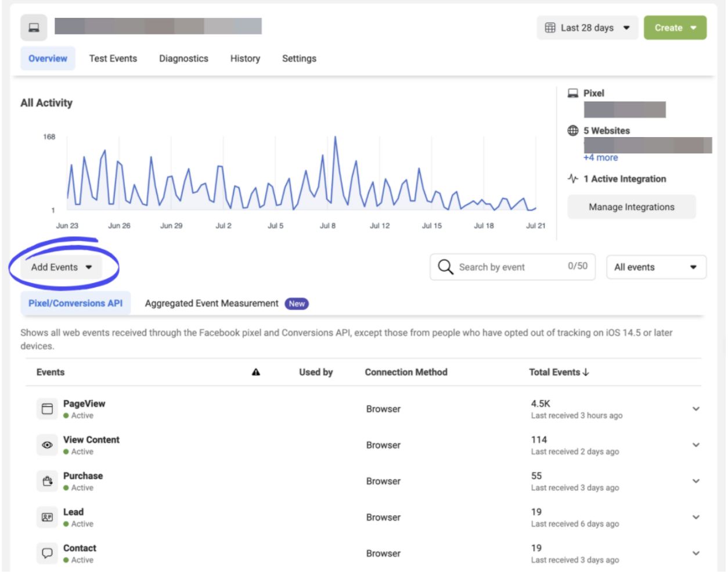Viewport: 728px width, 574px height.
Task: Open the History tab
Action: click(245, 59)
